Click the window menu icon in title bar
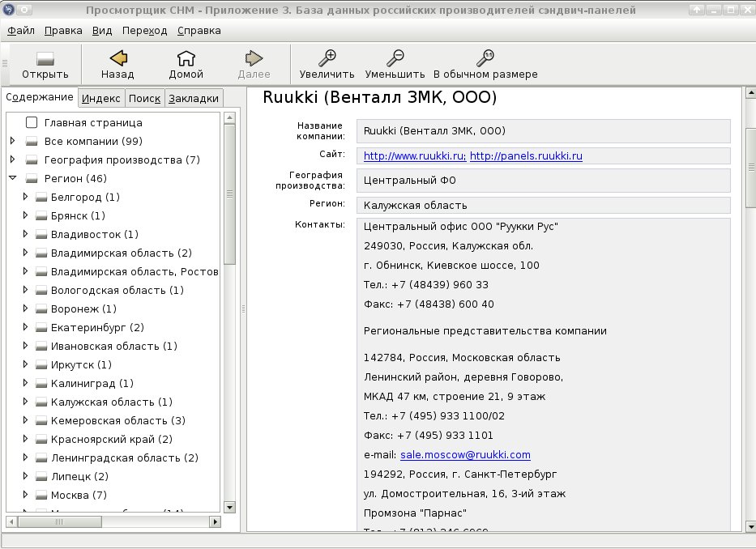The image size is (756, 549). tap(8, 9)
